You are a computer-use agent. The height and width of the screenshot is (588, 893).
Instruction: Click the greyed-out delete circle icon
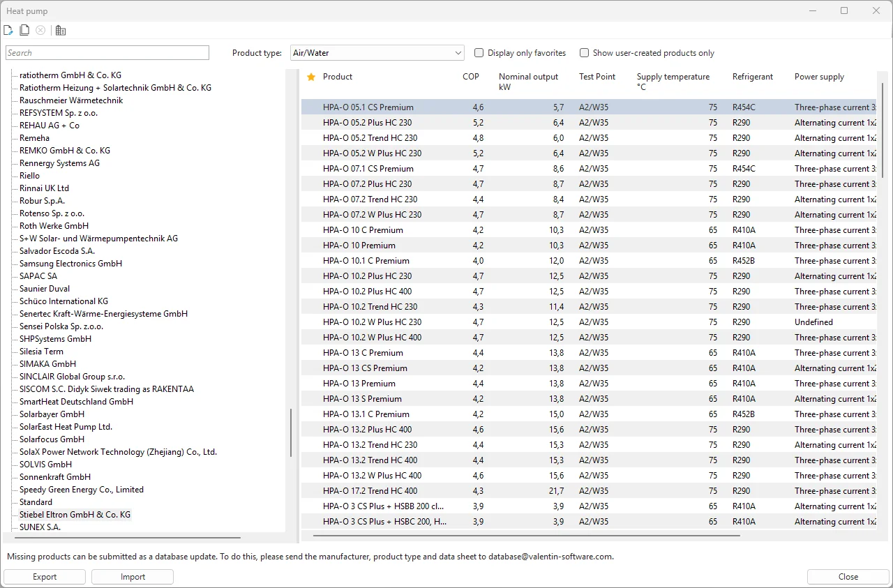[40, 30]
